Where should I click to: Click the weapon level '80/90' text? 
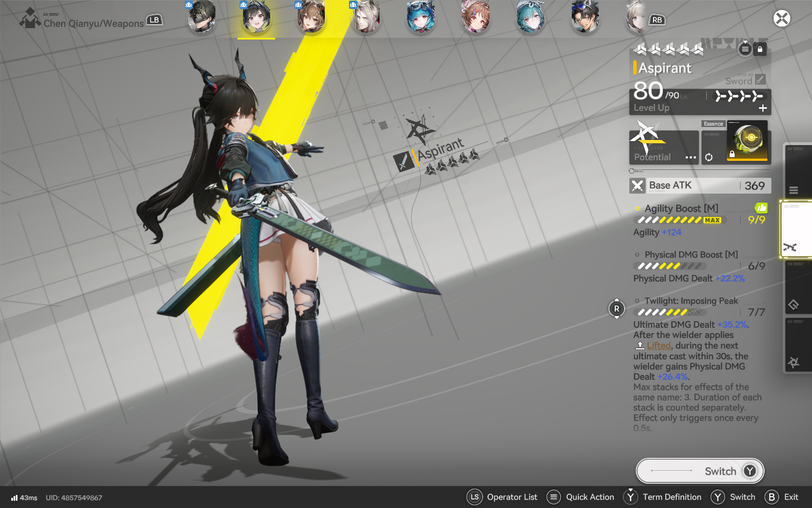(x=656, y=91)
